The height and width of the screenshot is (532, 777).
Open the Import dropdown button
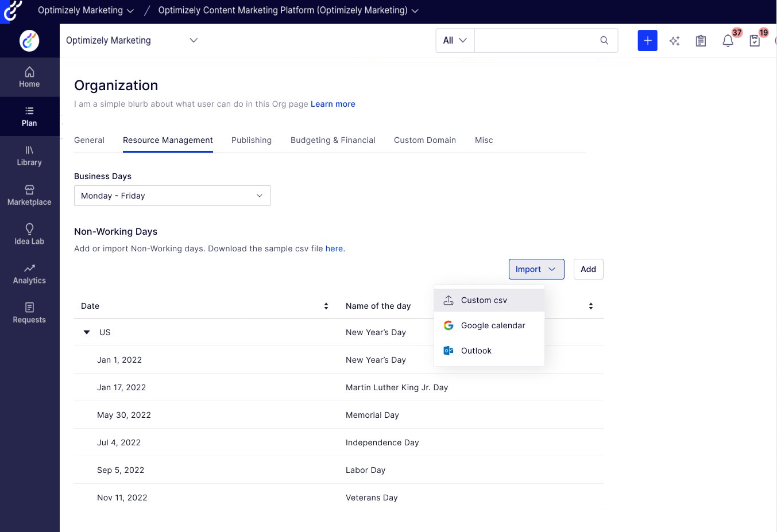click(536, 269)
